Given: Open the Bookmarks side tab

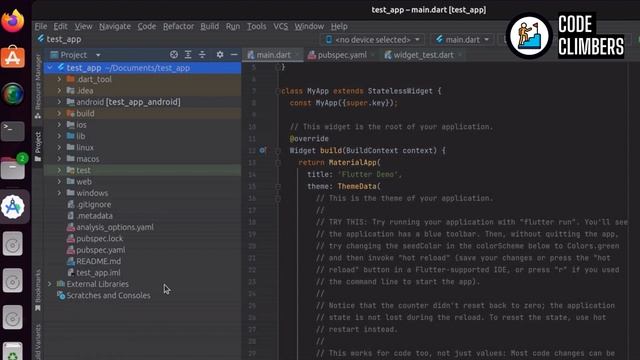Looking at the screenshot, I should (38, 289).
